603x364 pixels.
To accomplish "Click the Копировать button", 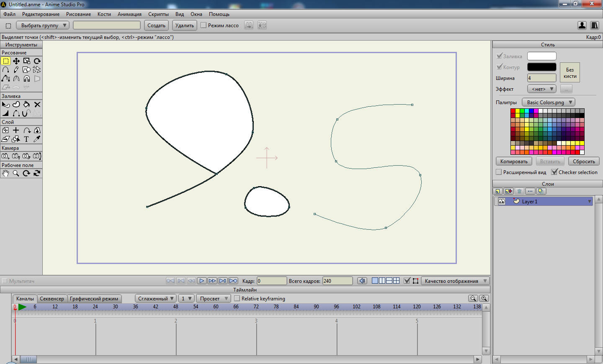I will pyautogui.click(x=514, y=161).
